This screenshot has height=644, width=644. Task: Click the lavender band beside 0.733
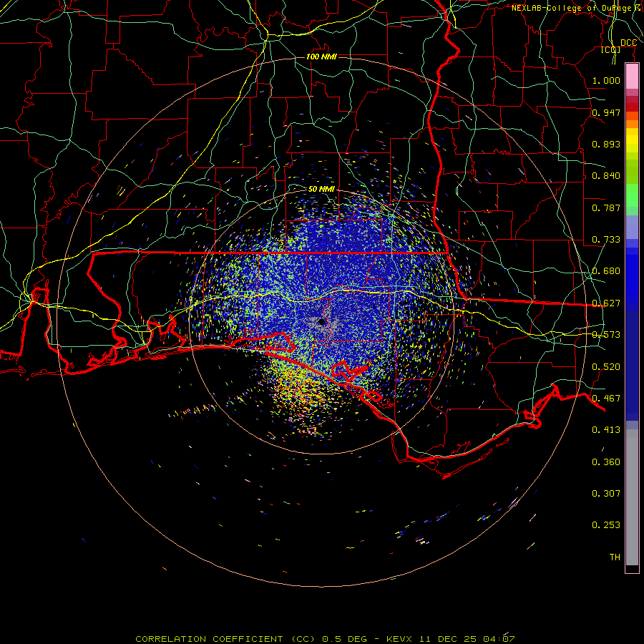tap(632, 228)
